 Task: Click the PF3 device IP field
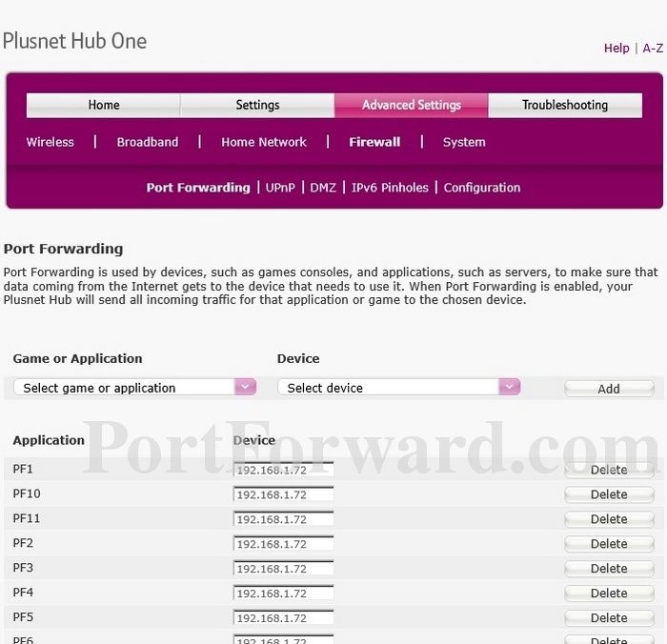click(283, 569)
